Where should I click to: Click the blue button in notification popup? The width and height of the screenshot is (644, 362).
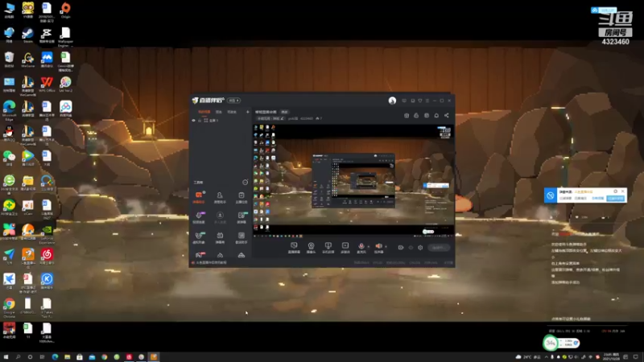[x=616, y=198]
